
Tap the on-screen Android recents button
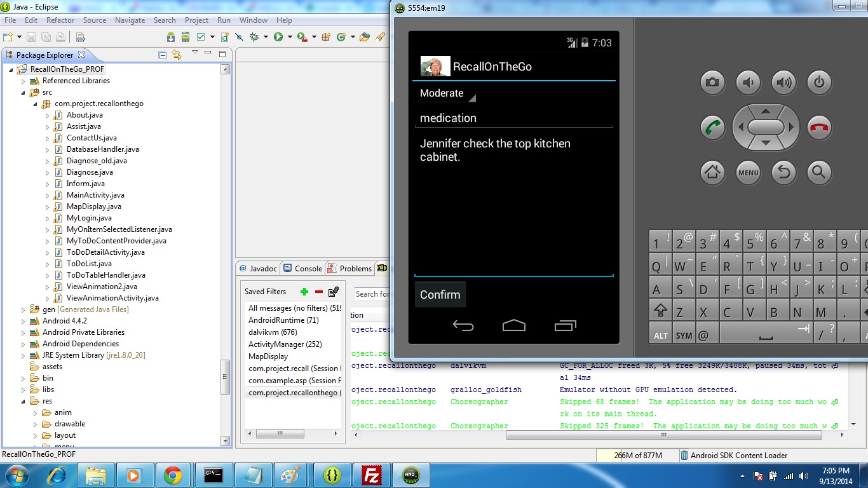pos(565,325)
